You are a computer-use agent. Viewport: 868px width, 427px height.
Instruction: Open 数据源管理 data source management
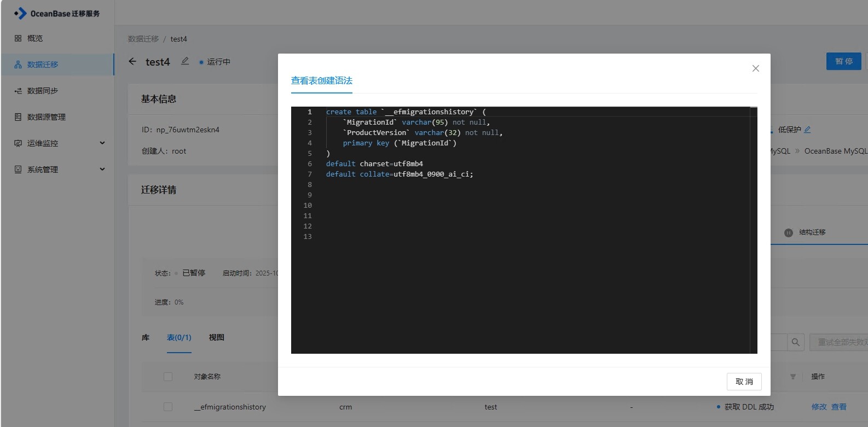click(46, 117)
